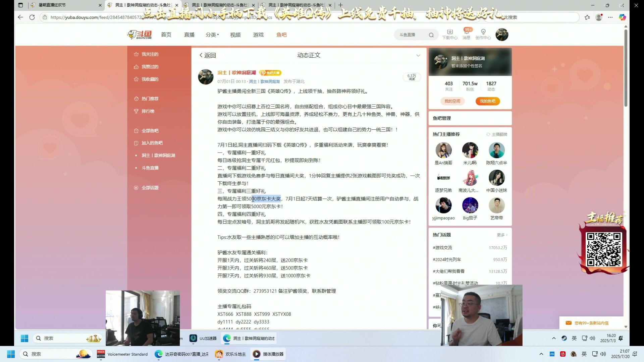This screenshot has height=362, width=644.
Task: Open 排行榜 in left sidebar
Action: pyautogui.click(x=144, y=111)
